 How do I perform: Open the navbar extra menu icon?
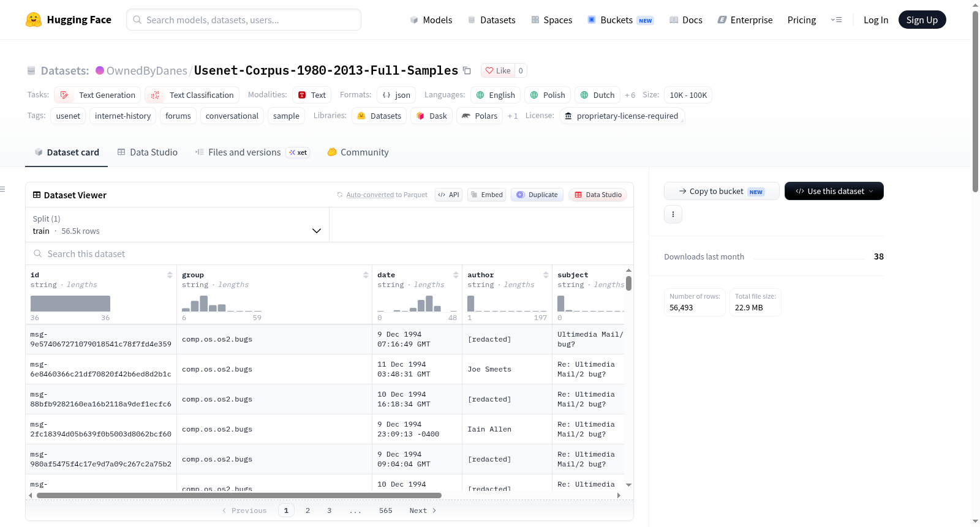point(836,20)
